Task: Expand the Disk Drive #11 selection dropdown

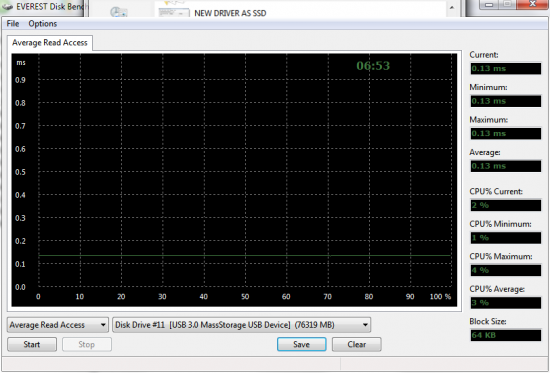Action: coord(242,325)
